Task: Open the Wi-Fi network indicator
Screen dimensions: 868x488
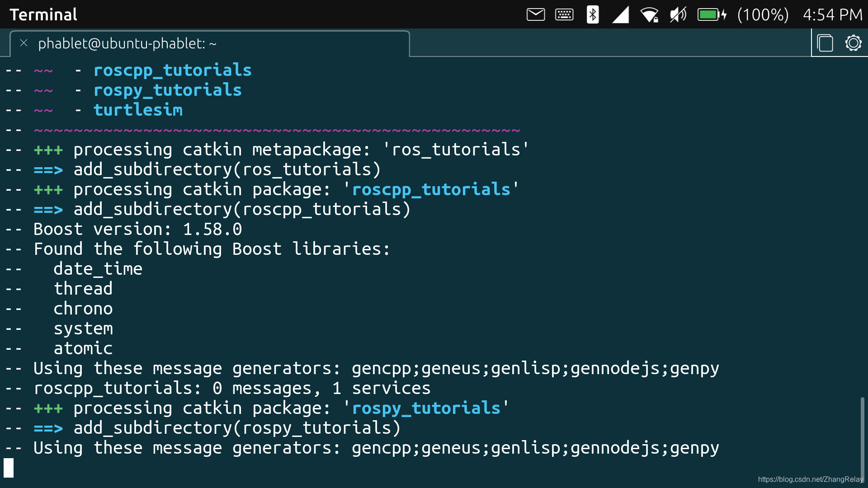Action: [650, 14]
